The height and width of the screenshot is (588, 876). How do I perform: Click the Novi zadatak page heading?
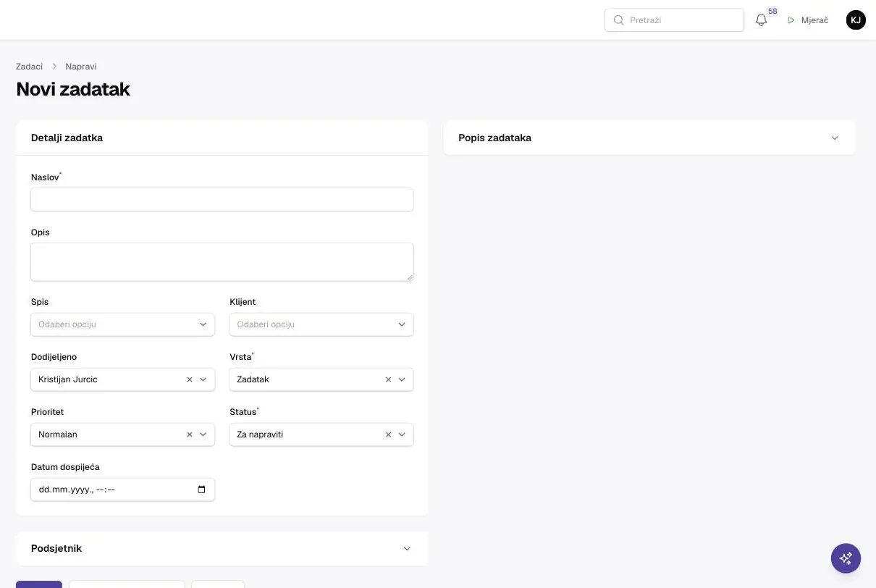tap(73, 90)
